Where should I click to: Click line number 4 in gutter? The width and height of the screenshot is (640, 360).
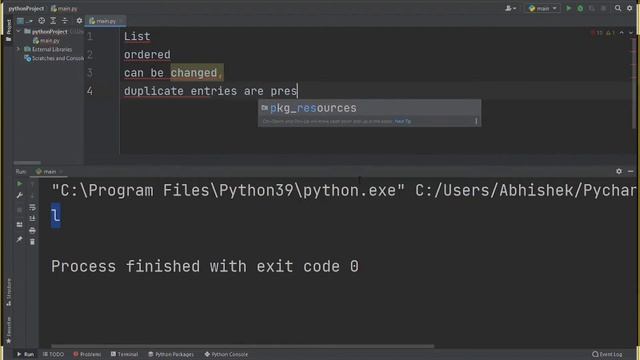tap(90, 91)
